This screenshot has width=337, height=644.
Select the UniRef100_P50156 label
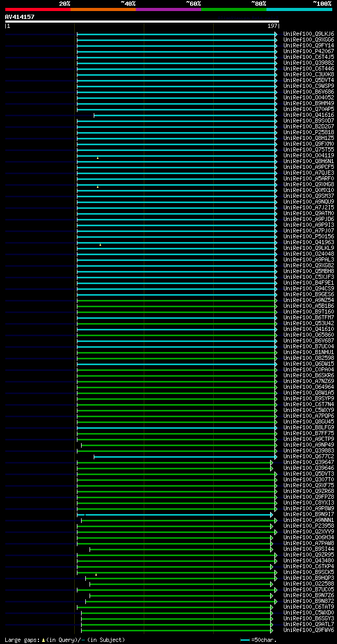[x=309, y=236]
